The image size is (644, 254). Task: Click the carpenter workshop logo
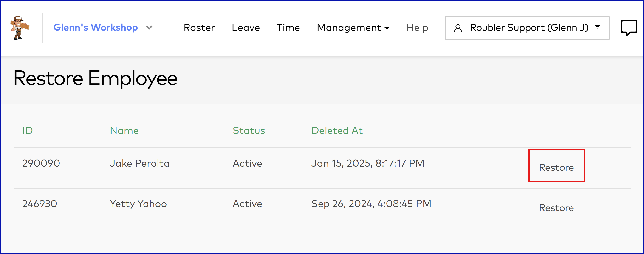pos(20,28)
